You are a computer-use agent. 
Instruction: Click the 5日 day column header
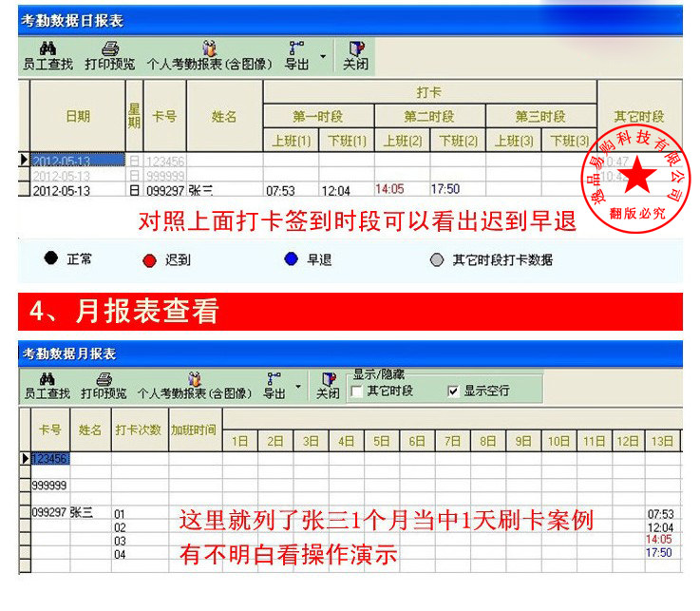tap(382, 441)
